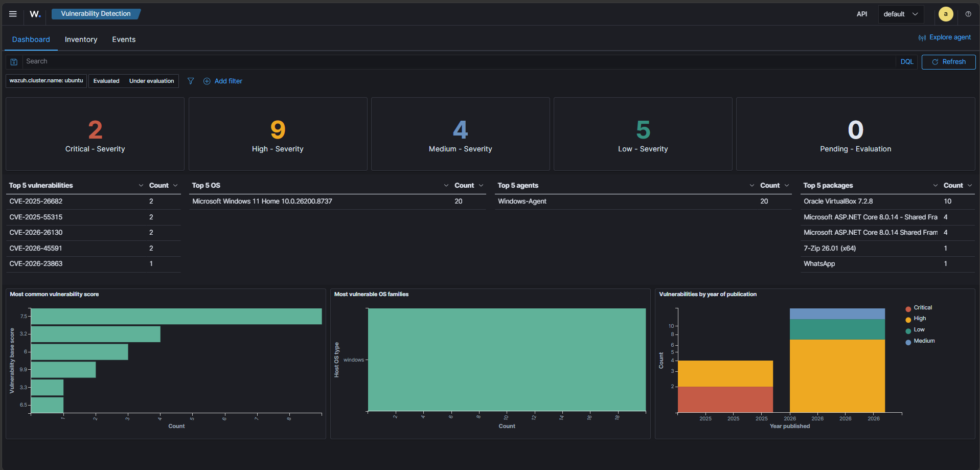
Task: Click the teal Low segment in 2026 bar
Action: click(837, 329)
